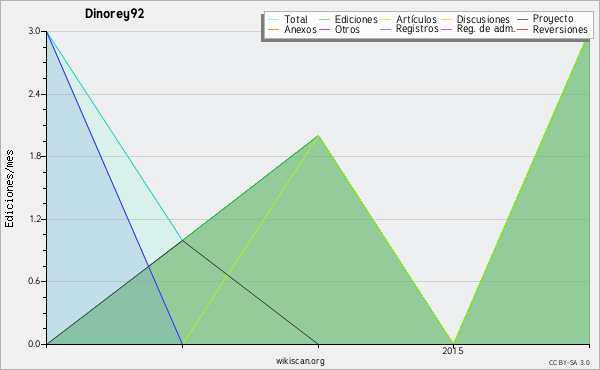Click the 3.0 y-axis tick label

pyautogui.click(x=34, y=31)
